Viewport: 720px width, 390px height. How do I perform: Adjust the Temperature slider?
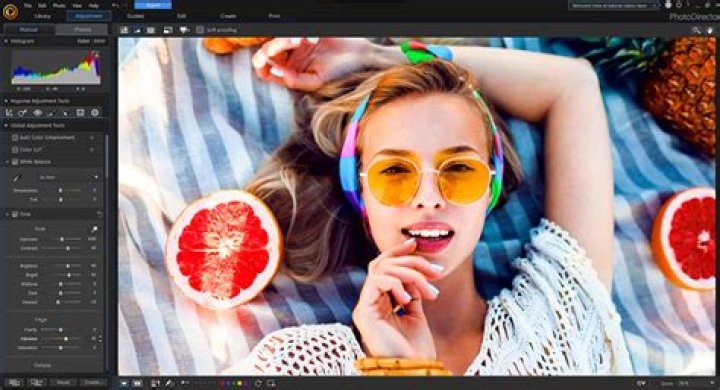pos(62,190)
